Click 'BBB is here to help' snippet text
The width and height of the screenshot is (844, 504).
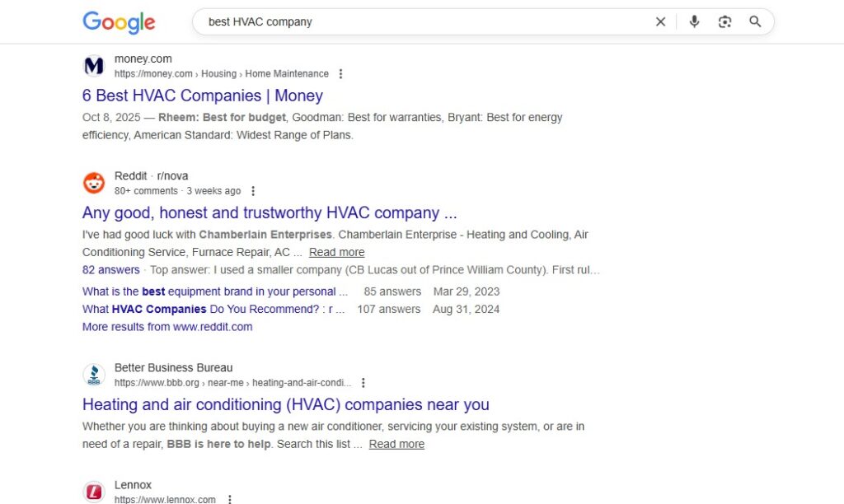click(x=218, y=445)
